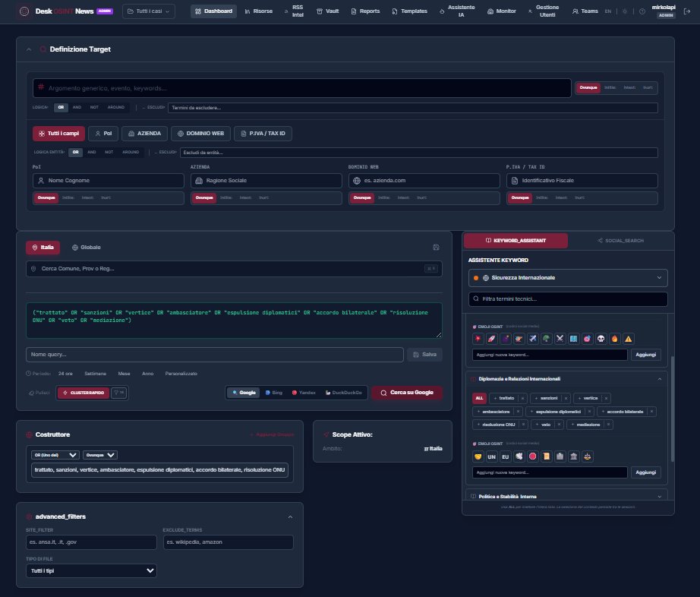The image size is (700, 597).
Task: Choose Yandex as search engine
Action: (304, 393)
